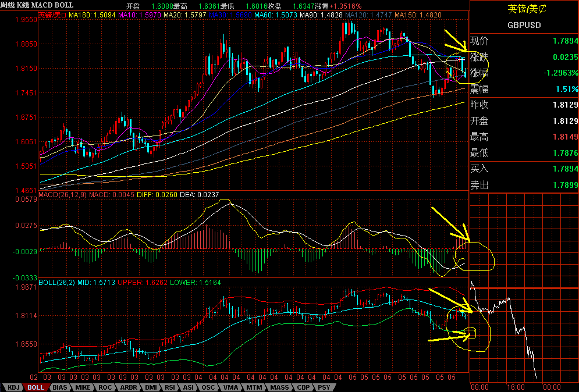
Task: Click the 1.9671 BOLL axis label
Action: (x=26, y=287)
